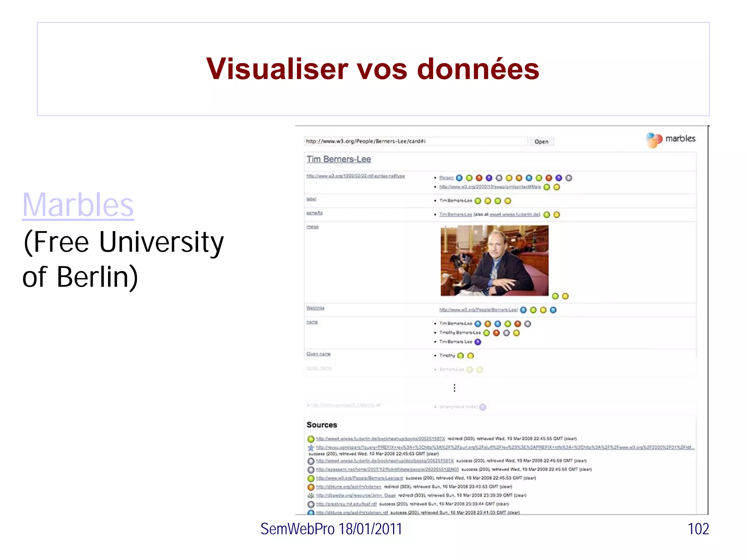Clear the apassant.net source entry
The image size is (747, 560).
[585, 469]
